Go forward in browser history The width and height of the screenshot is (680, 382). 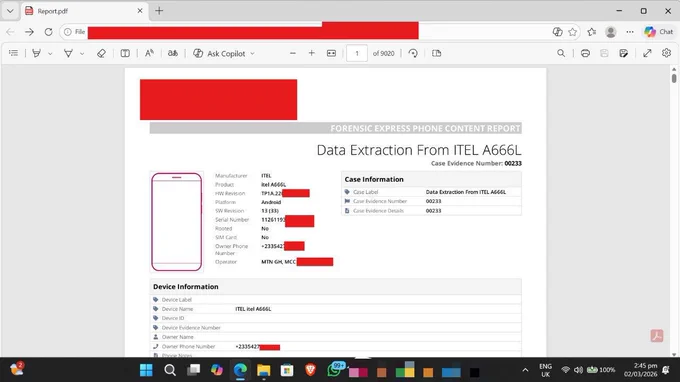[29, 32]
